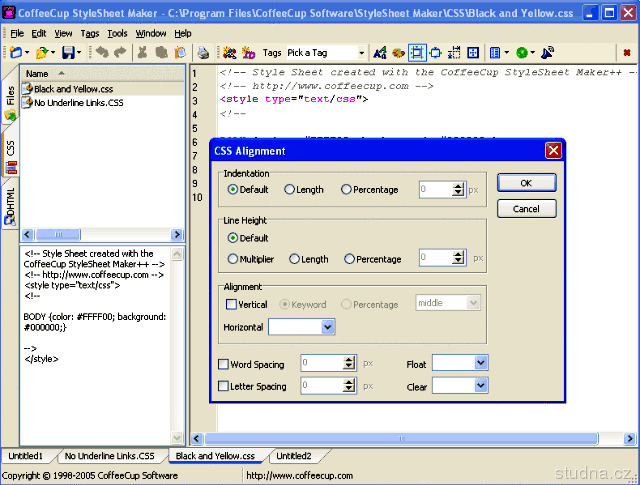640x485 pixels.
Task: Click the Paste clipboard toolbar icon
Action: pos(179,52)
